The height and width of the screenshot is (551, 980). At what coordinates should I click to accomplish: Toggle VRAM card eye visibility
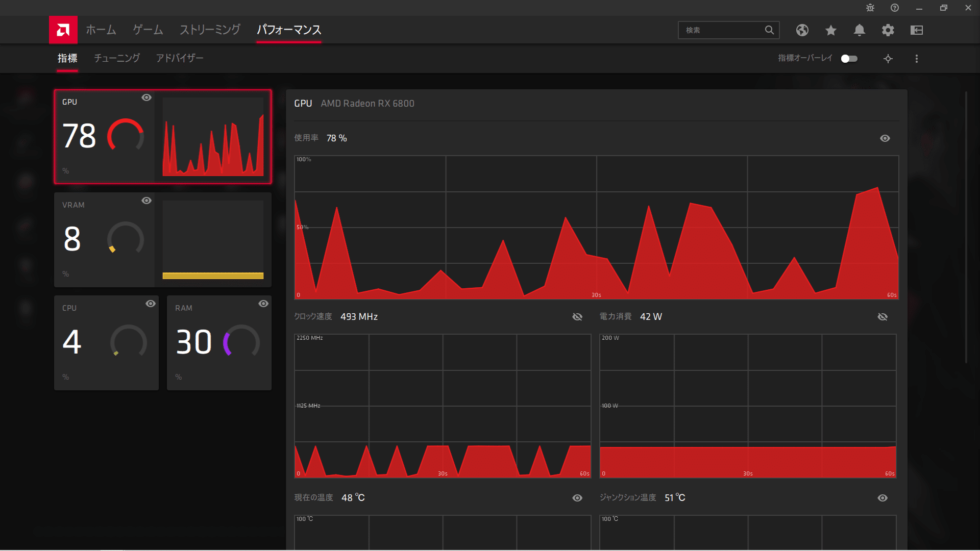tap(146, 201)
